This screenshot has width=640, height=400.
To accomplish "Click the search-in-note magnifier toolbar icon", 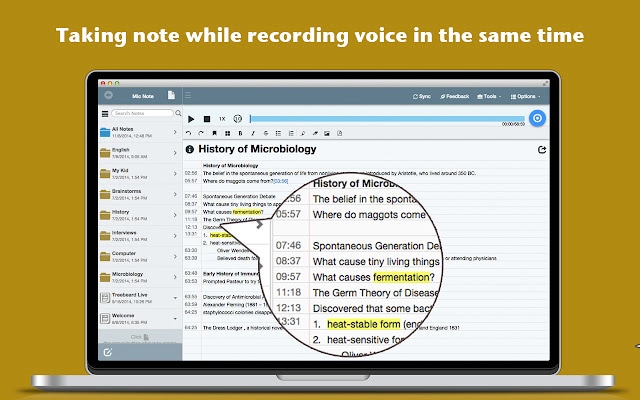I will click(x=303, y=133).
